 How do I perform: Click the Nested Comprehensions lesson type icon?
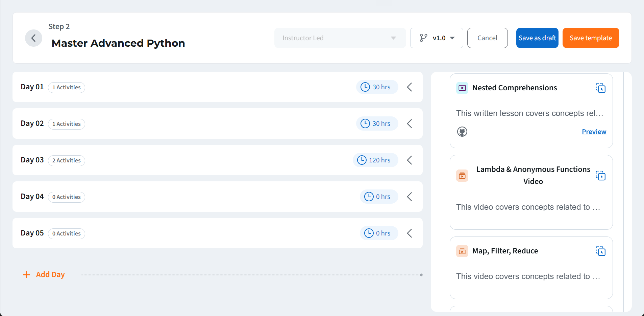coord(462,88)
